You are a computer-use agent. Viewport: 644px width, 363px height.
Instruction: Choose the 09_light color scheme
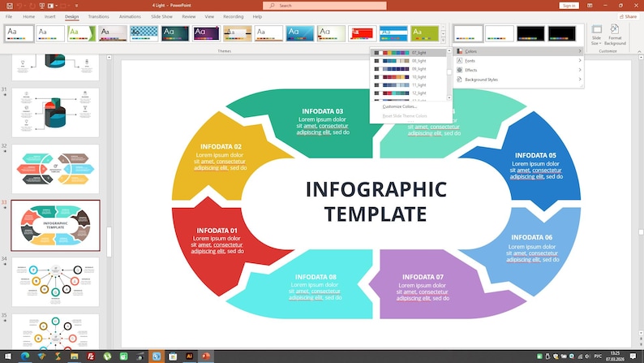coord(408,69)
